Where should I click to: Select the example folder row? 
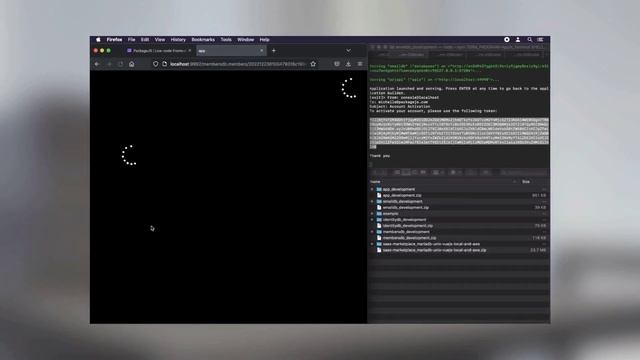458,213
